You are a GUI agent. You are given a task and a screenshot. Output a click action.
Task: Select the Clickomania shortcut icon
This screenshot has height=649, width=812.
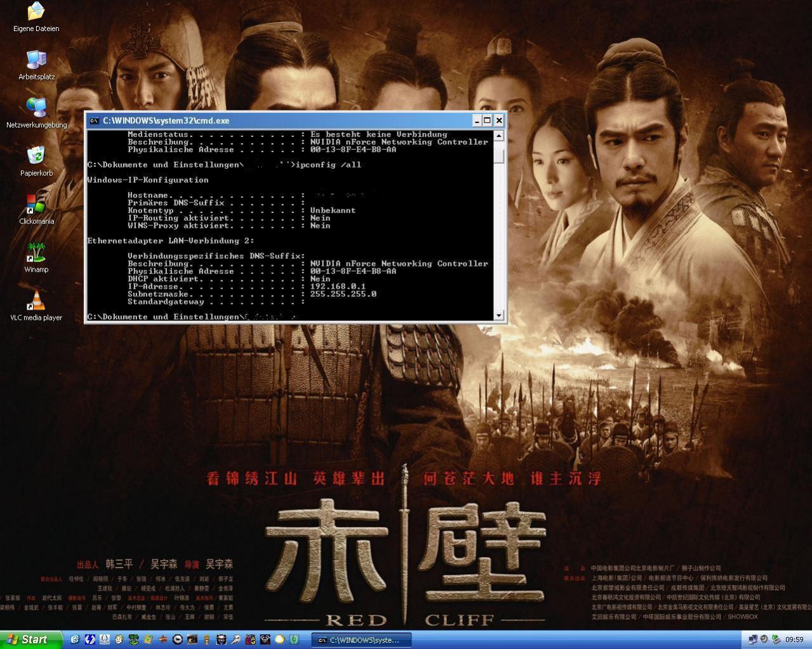pos(36,210)
